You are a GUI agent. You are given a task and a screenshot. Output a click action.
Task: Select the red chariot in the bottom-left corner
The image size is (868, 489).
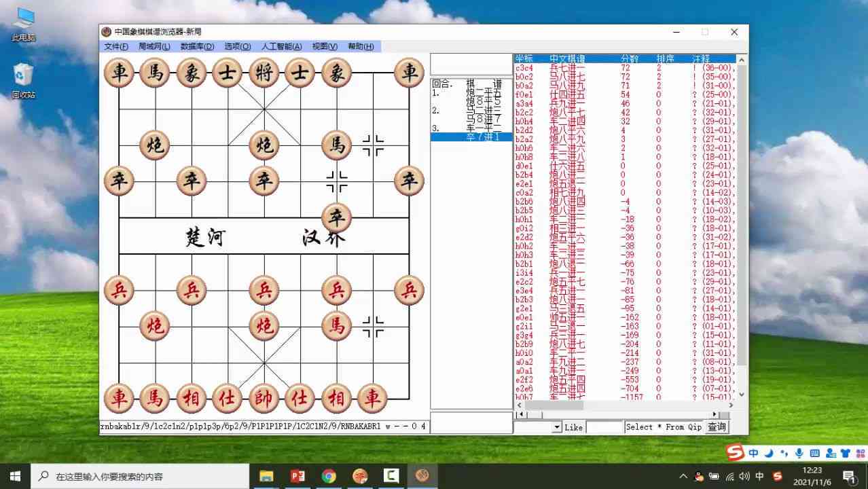click(x=119, y=399)
